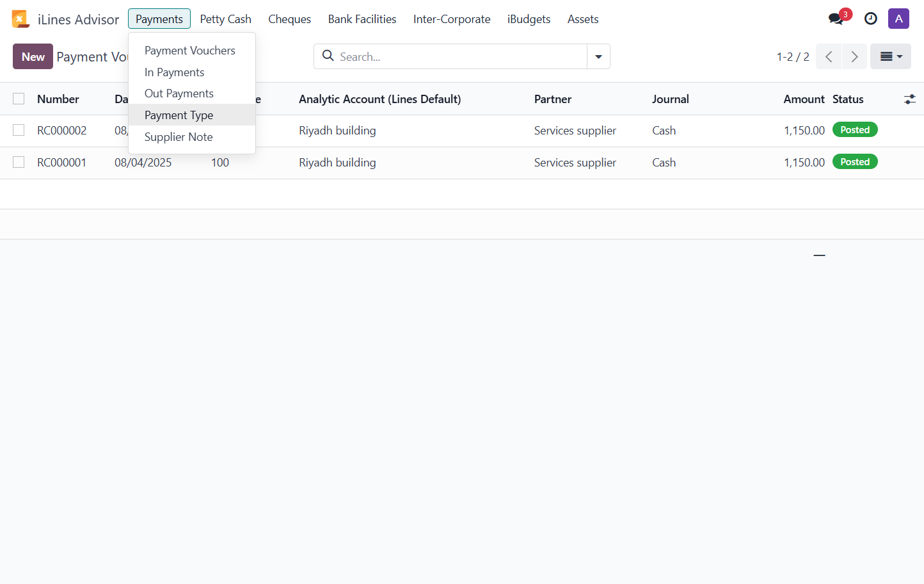
Task: Sort by the Status column header
Action: 848,99
